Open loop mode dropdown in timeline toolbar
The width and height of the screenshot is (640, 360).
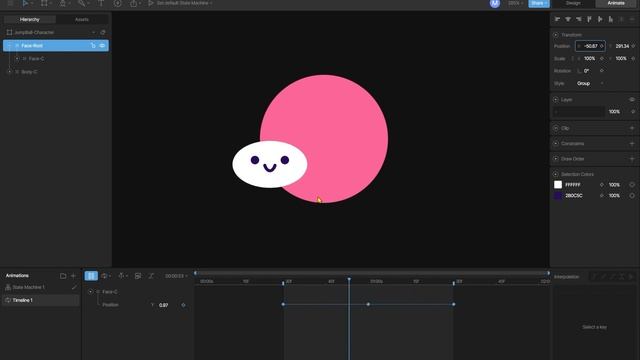pyautogui.click(x=106, y=276)
